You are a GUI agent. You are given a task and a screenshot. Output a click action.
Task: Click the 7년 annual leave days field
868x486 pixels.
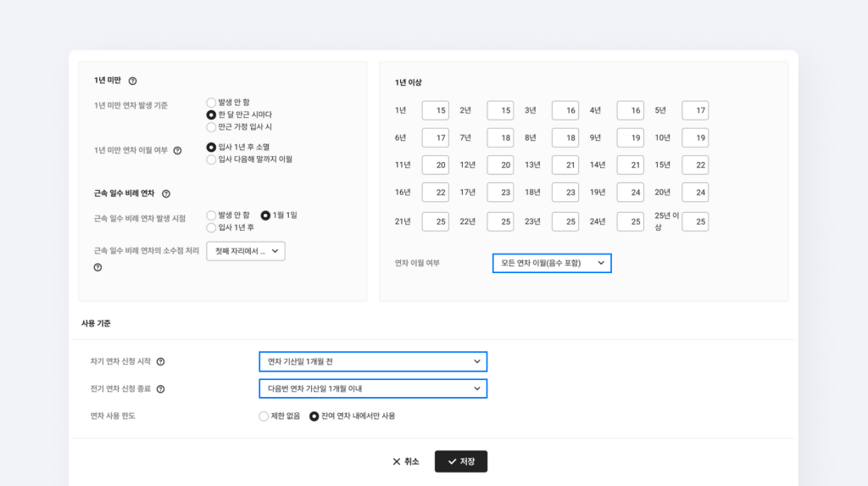500,137
